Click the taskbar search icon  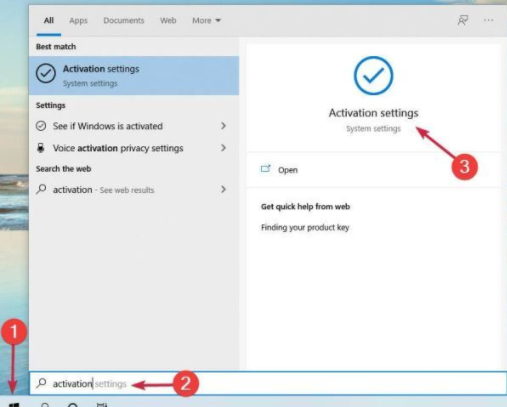point(45,405)
